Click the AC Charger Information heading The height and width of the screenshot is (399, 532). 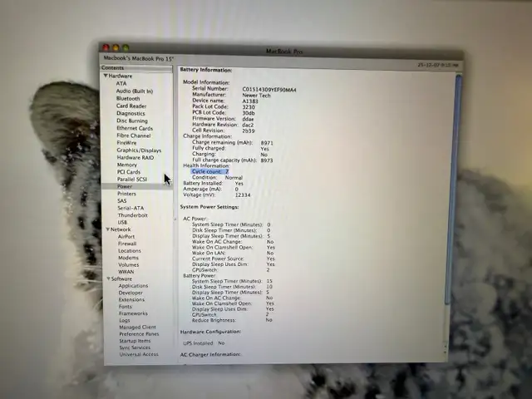click(210, 355)
